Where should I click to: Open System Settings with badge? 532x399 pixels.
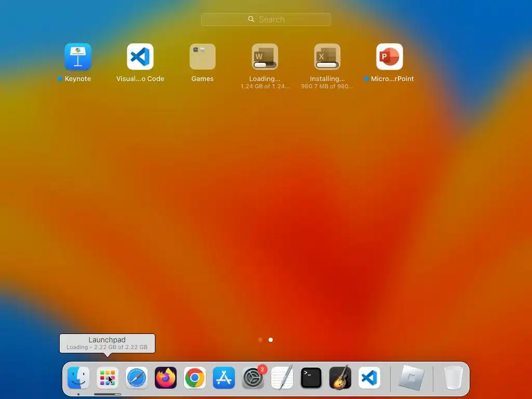(x=253, y=378)
